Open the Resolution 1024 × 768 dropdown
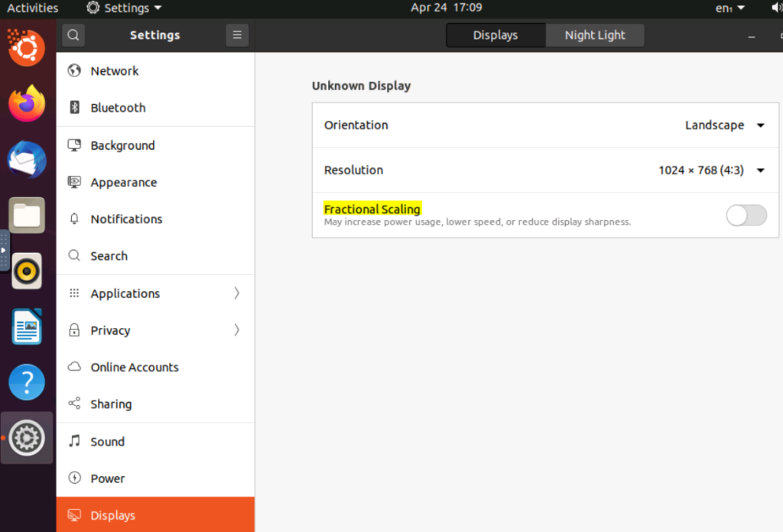783x532 pixels. [711, 170]
